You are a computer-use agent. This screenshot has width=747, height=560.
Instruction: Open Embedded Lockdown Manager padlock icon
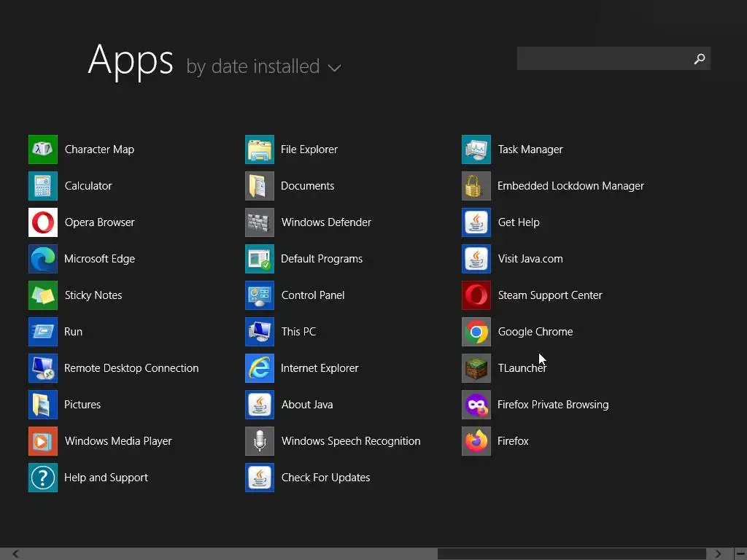476,186
